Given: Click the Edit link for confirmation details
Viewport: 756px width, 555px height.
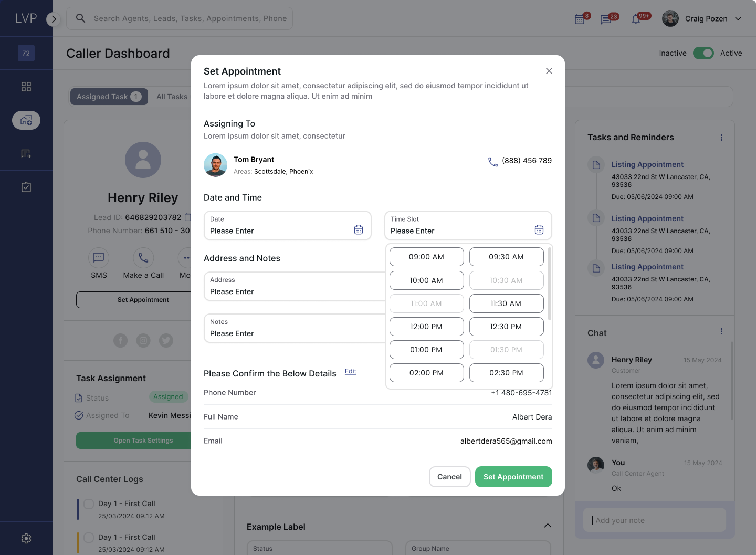Looking at the screenshot, I should [x=351, y=371].
